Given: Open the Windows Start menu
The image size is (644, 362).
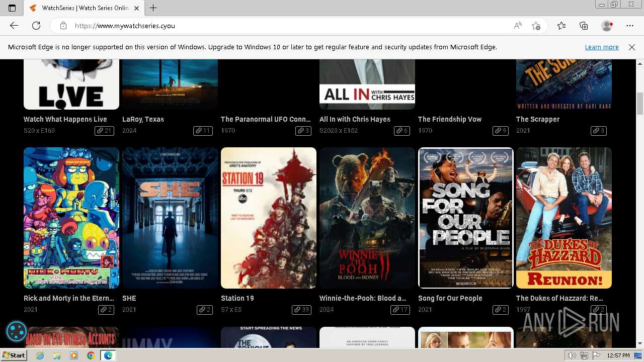Looking at the screenshot, I should [x=14, y=355].
